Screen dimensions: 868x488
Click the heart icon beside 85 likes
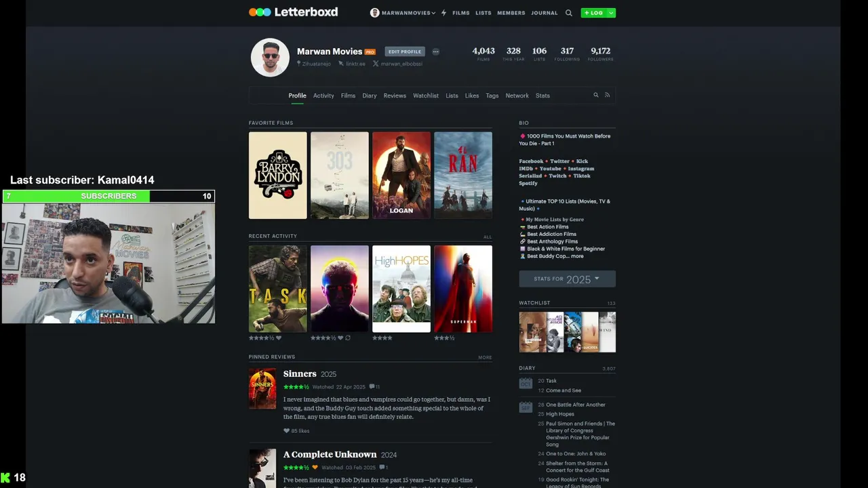(x=286, y=430)
